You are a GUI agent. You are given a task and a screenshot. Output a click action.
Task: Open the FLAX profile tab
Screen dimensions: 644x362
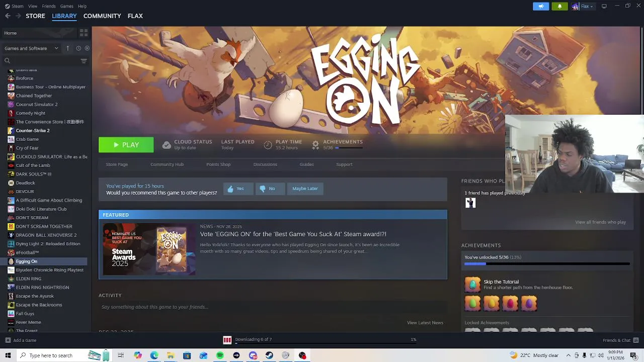[135, 16]
